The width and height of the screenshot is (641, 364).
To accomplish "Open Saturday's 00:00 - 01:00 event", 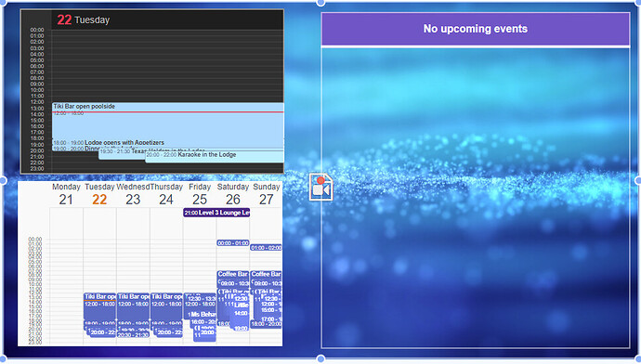I will coord(233,242).
